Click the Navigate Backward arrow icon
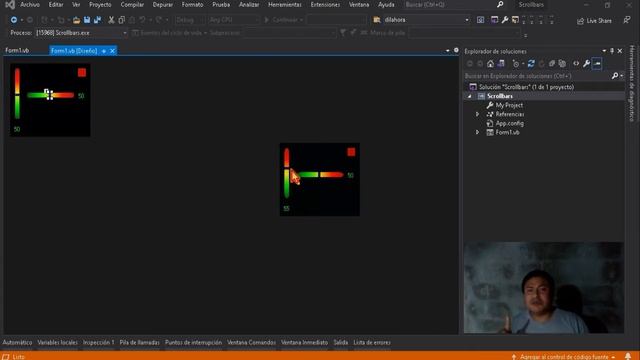The width and height of the screenshot is (640, 360). (x=14, y=20)
